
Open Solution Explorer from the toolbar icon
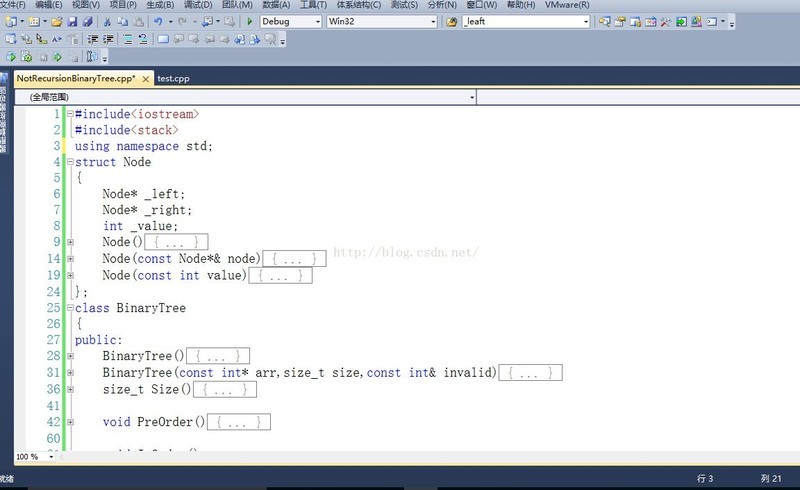pos(605,21)
